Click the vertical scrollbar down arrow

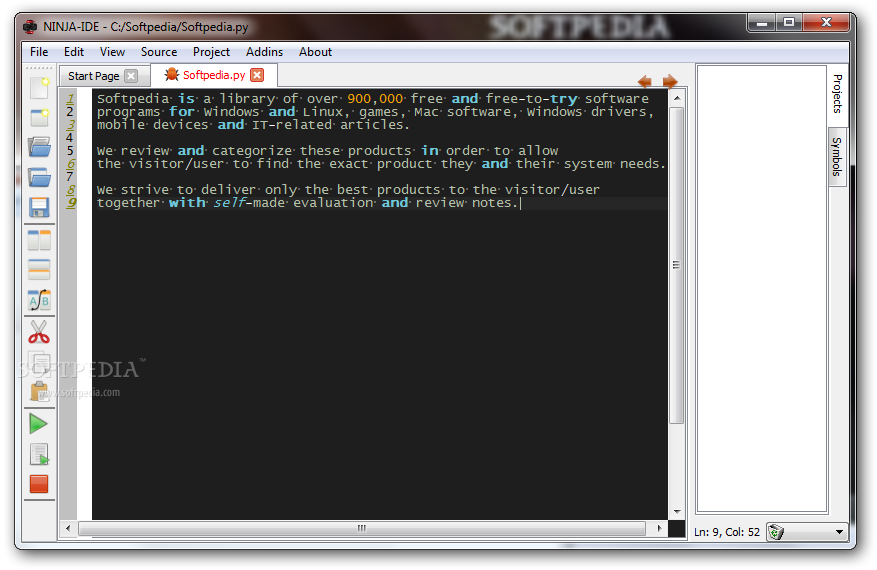click(677, 512)
